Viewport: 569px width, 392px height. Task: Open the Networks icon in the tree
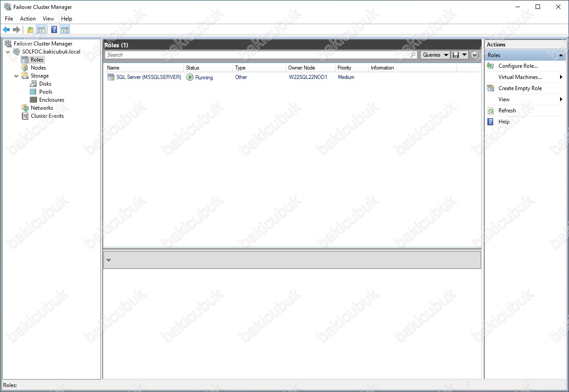click(25, 108)
